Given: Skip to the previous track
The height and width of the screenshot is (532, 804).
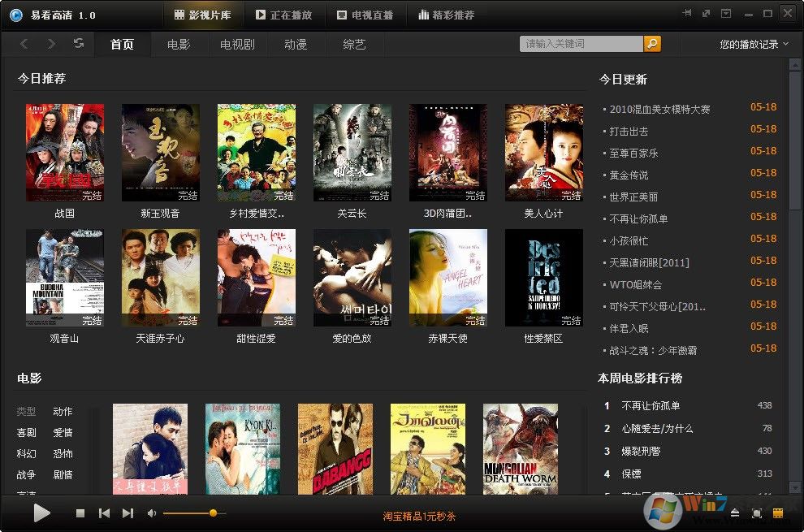Looking at the screenshot, I should 104,513.
